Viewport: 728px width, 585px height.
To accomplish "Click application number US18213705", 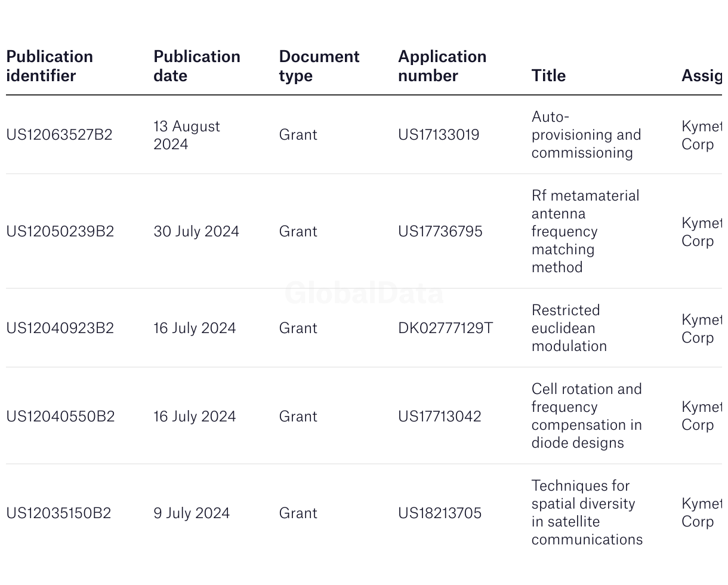I will click(x=440, y=513).
